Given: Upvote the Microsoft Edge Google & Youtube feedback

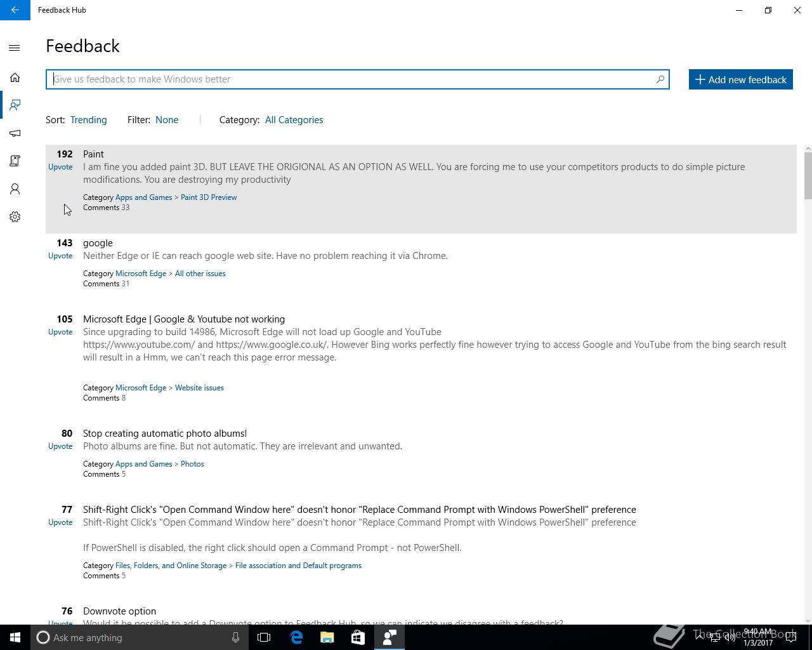Looking at the screenshot, I should coord(60,332).
